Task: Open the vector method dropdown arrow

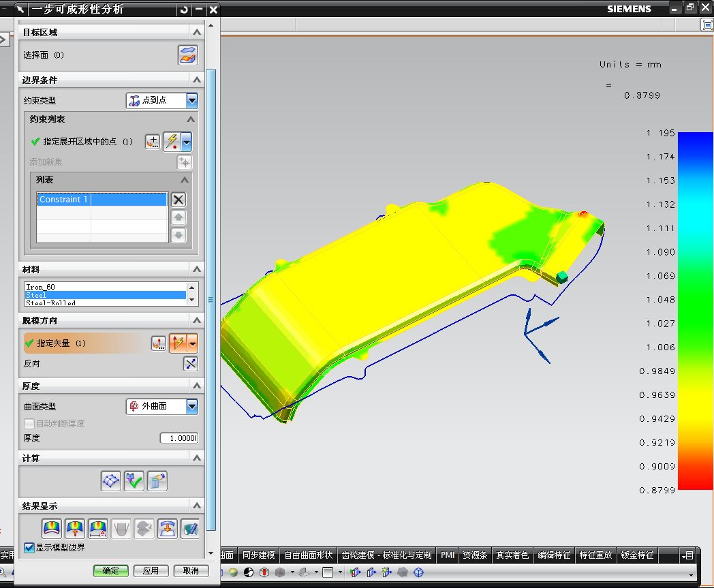Action: 193,343
